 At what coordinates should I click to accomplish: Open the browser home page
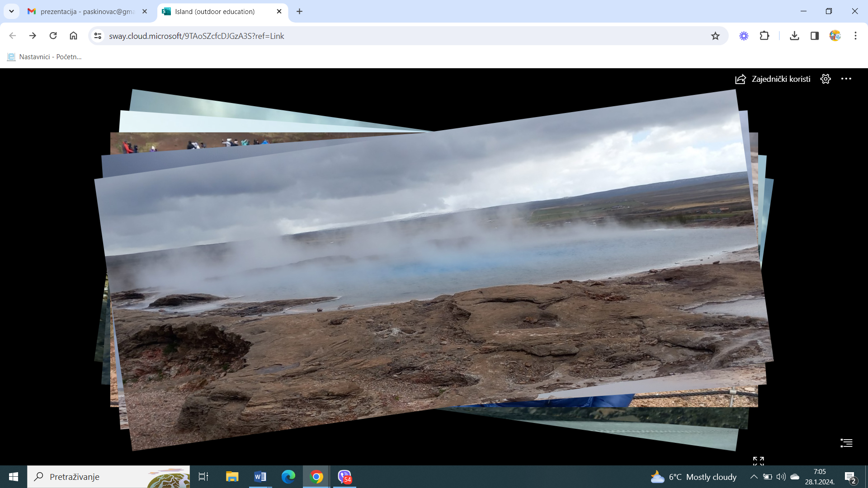73,36
